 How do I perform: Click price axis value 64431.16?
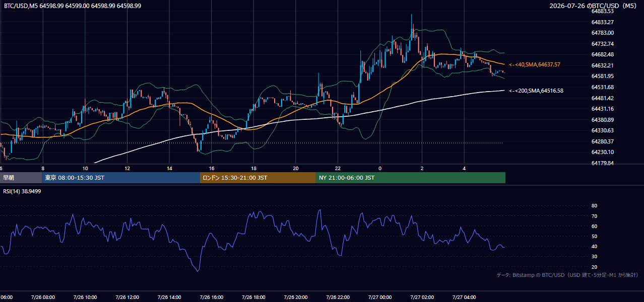(602, 109)
